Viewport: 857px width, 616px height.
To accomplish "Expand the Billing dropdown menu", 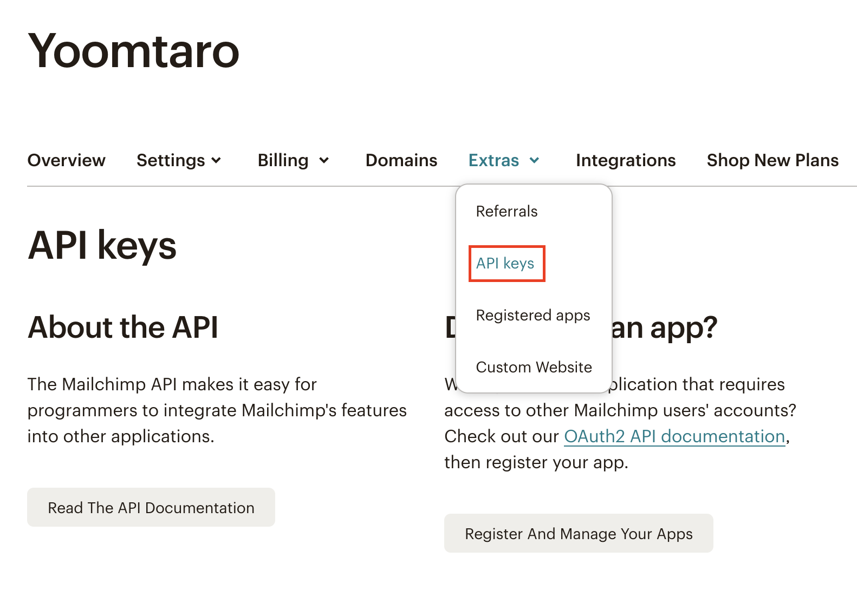I will pyautogui.click(x=293, y=160).
